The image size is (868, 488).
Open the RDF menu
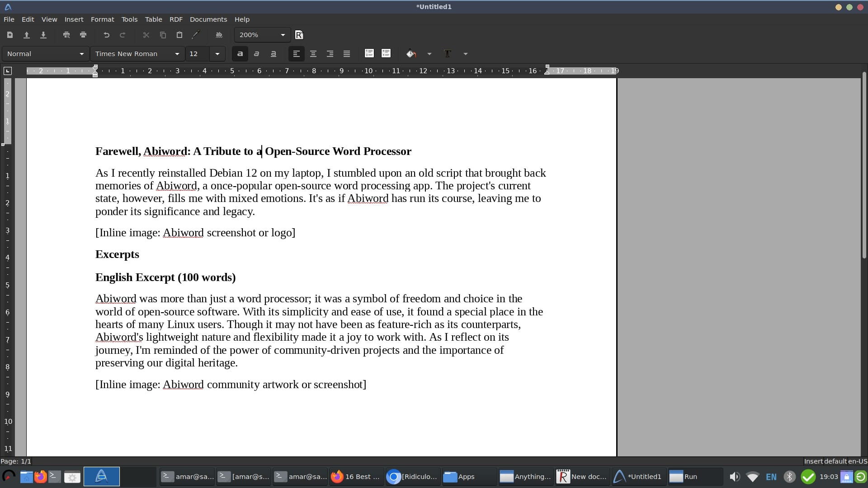coord(176,19)
